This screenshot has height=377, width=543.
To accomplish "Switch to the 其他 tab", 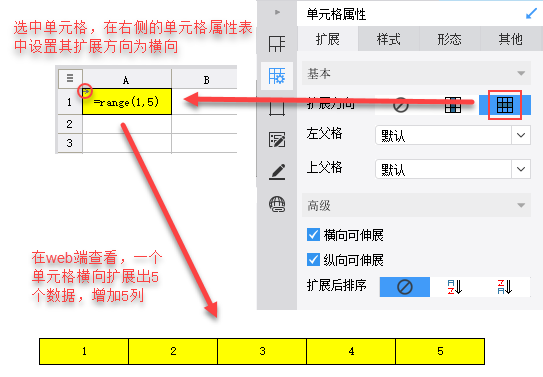I will pos(511,39).
